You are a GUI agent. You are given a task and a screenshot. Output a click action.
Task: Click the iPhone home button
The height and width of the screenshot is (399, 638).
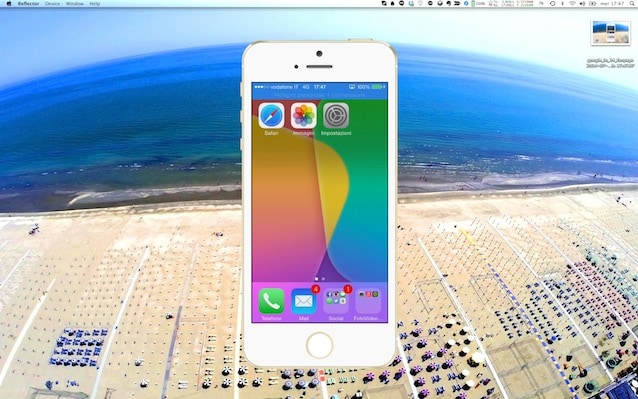(319, 345)
